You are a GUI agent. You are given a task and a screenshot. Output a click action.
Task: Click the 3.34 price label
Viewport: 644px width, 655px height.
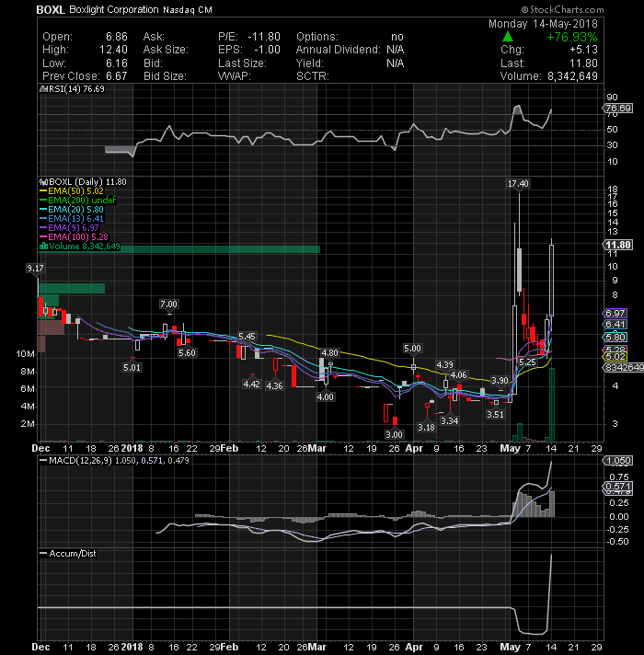click(x=449, y=421)
